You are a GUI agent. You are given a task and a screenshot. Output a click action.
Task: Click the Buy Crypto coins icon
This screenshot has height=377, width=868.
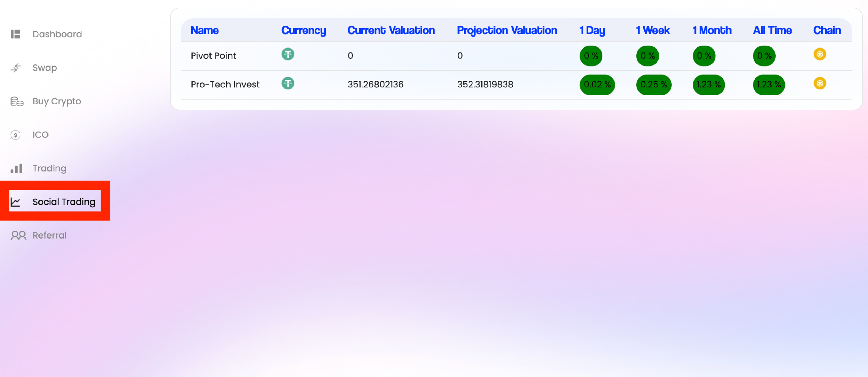click(17, 101)
